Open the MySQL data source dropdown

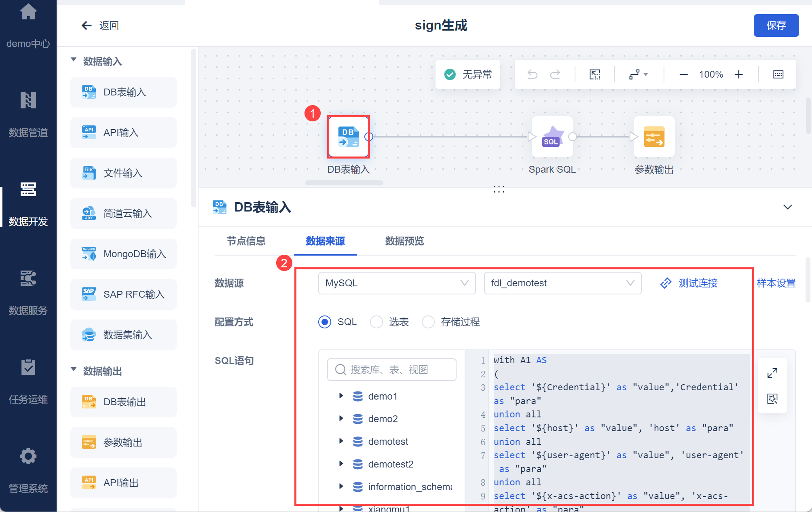click(x=397, y=283)
